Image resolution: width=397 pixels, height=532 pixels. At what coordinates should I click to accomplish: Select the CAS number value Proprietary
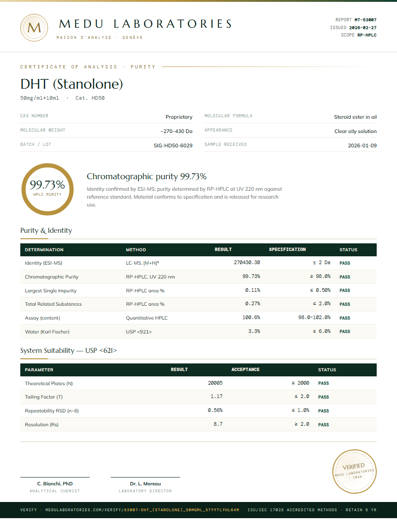[179, 117]
